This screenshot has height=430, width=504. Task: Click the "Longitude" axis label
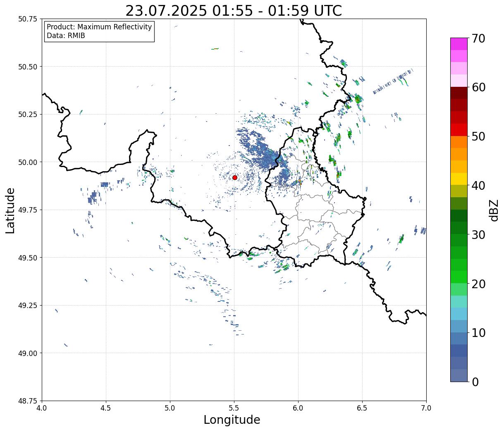tap(232, 420)
